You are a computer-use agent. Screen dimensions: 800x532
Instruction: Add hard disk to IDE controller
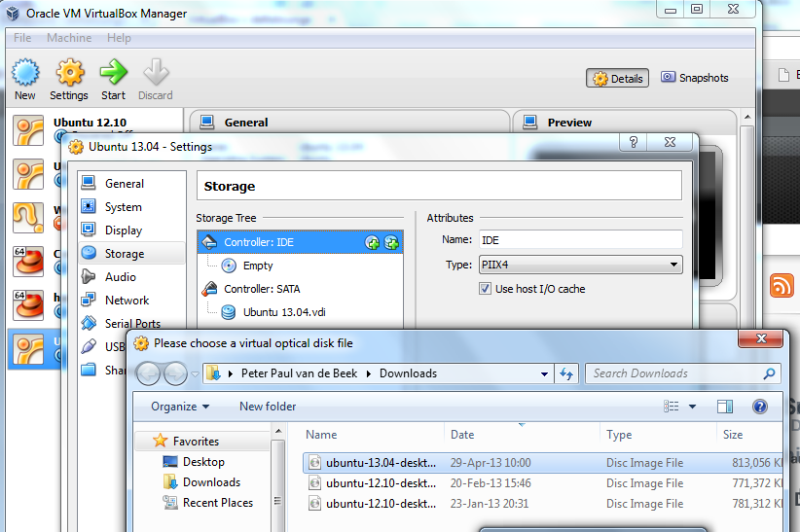(391, 243)
